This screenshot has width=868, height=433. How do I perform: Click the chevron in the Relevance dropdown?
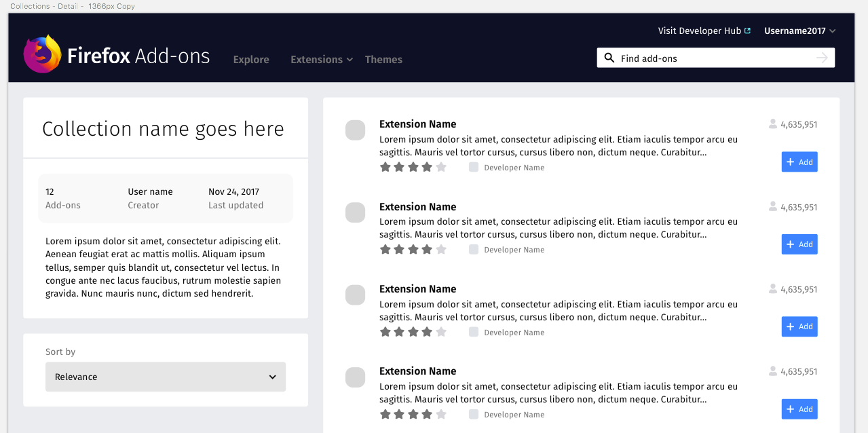click(x=272, y=377)
